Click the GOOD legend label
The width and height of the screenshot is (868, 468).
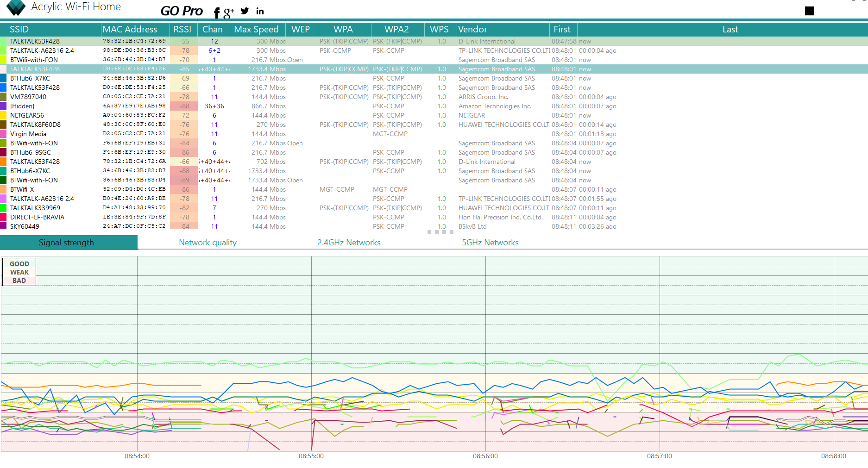tap(19, 264)
